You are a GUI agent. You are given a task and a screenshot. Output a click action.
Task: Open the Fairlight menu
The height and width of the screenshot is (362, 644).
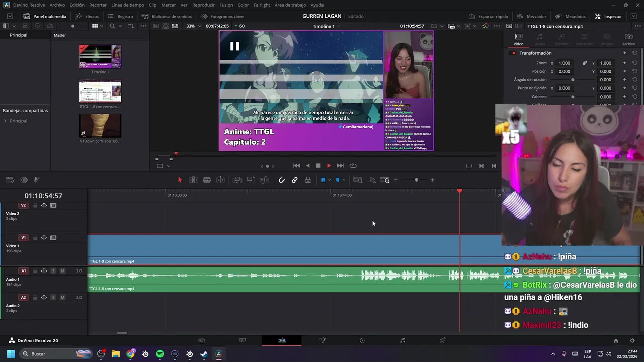(x=262, y=5)
